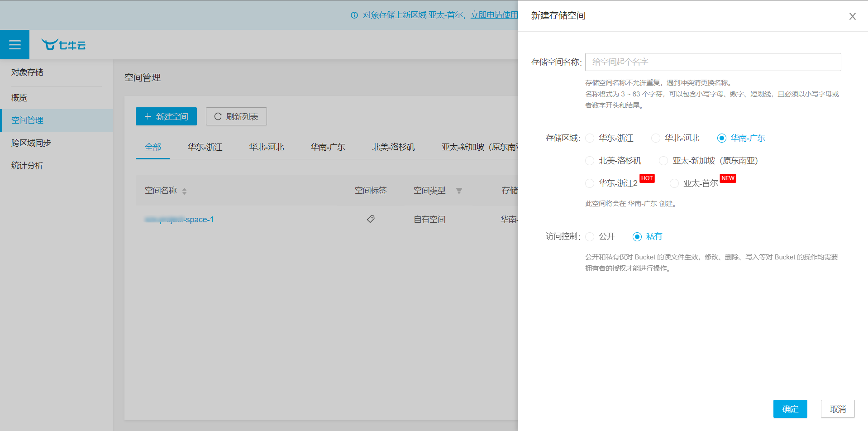The height and width of the screenshot is (431, 868).
Task: Select 华北-河北 storage region radio
Action: coord(655,138)
